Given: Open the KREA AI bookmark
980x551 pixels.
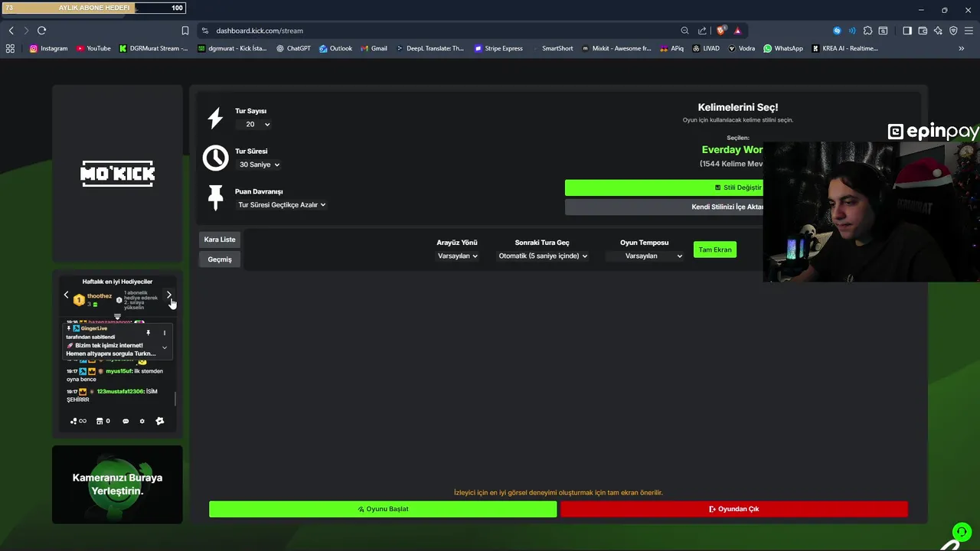Looking at the screenshot, I should pyautogui.click(x=844, y=48).
